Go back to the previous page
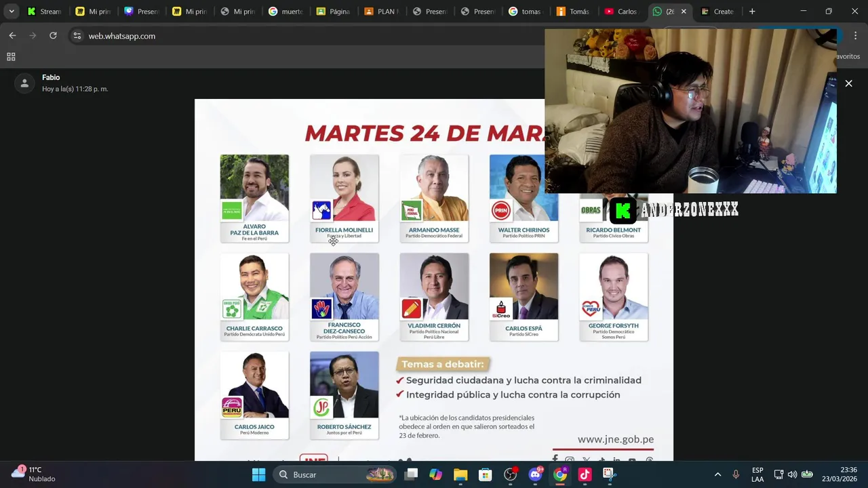This screenshot has height=488, width=868. (x=12, y=36)
